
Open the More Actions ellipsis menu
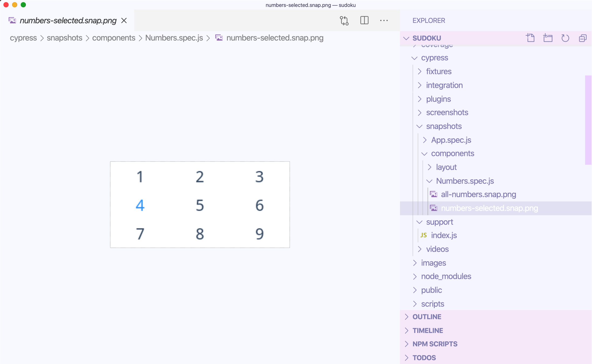[x=384, y=20]
